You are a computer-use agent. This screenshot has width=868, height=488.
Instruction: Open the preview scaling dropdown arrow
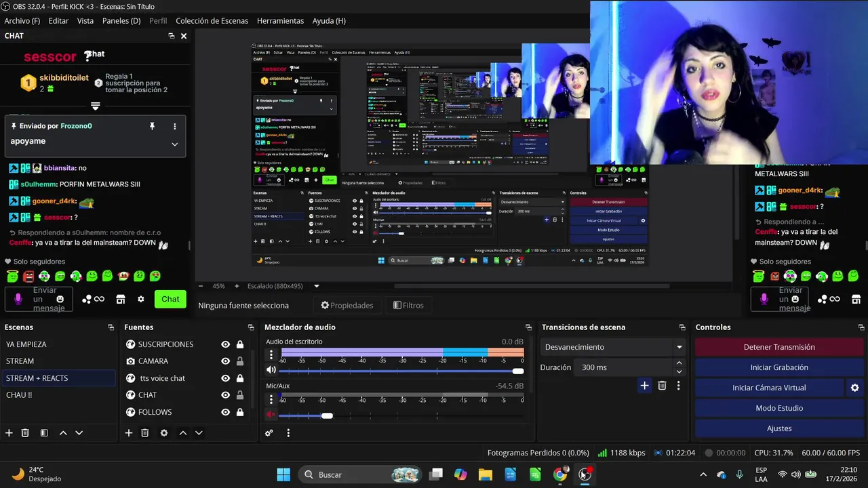point(316,286)
